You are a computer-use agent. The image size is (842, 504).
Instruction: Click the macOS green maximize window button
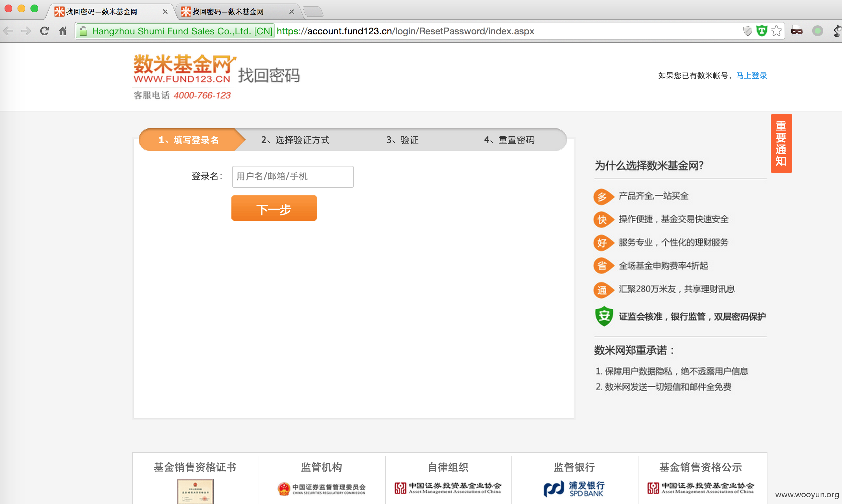pyautogui.click(x=34, y=9)
